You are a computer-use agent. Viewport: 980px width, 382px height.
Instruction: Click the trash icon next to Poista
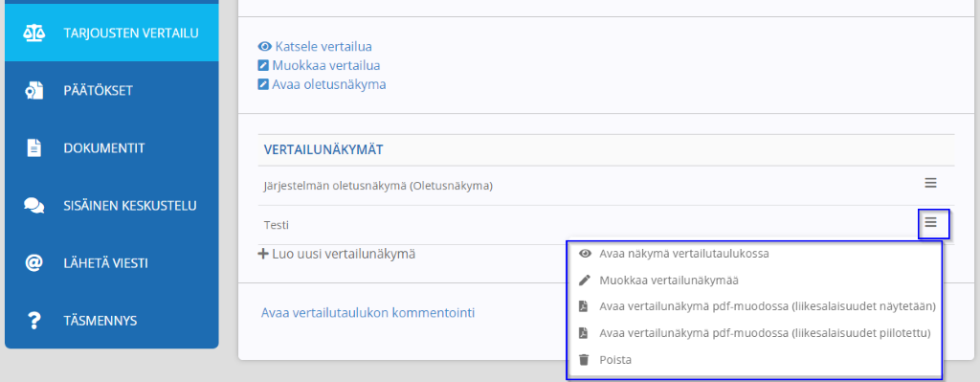pos(584,360)
